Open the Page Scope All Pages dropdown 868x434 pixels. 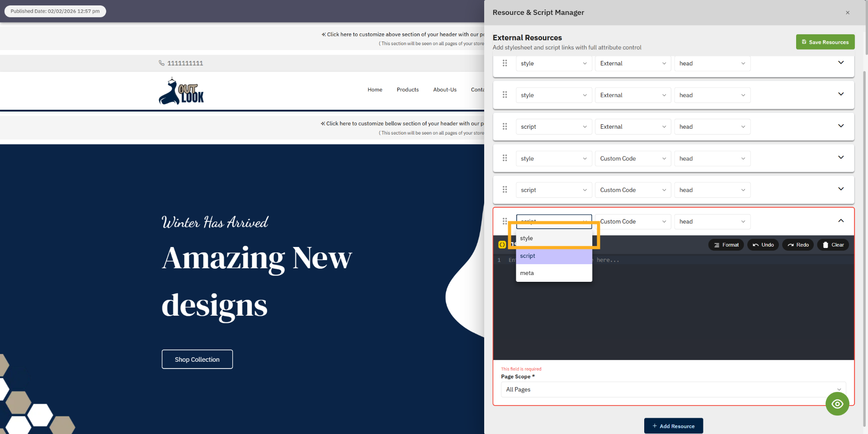(673, 389)
